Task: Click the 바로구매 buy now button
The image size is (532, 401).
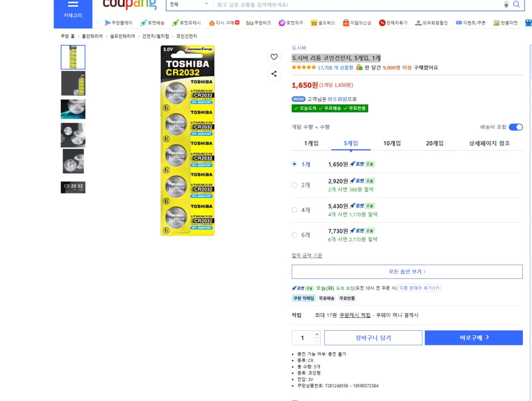Action: [473, 338]
